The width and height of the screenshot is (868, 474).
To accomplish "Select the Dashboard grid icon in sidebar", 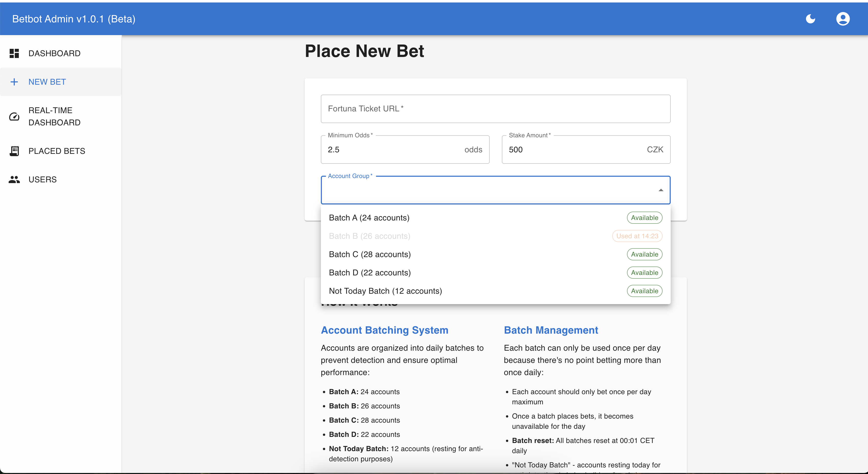I will (x=14, y=53).
